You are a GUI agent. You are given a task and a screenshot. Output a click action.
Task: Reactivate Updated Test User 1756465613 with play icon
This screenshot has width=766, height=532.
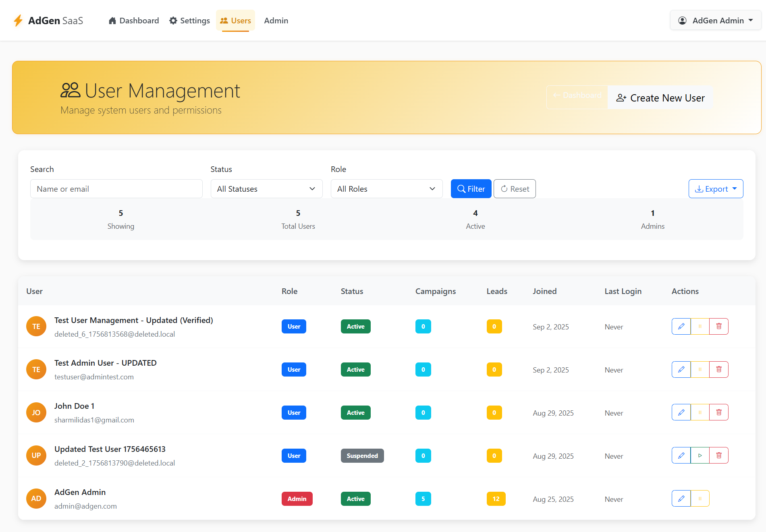point(700,455)
